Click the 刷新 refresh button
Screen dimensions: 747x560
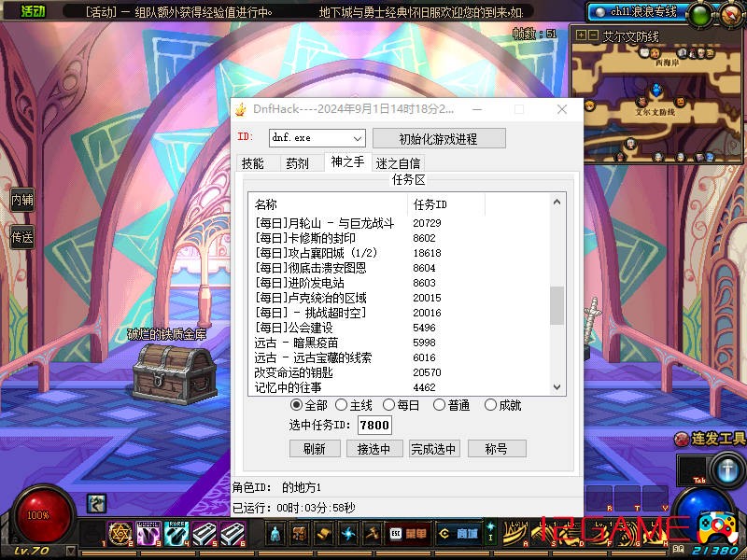tap(315, 449)
